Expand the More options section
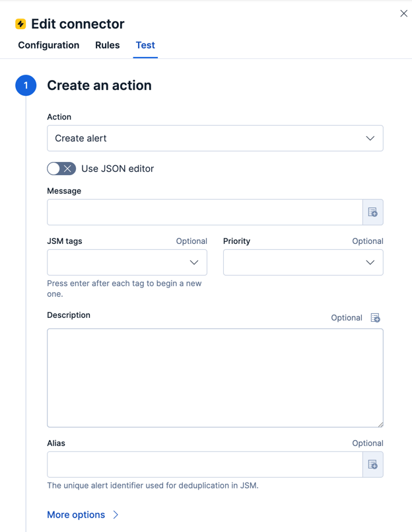412x532 pixels. click(83, 515)
